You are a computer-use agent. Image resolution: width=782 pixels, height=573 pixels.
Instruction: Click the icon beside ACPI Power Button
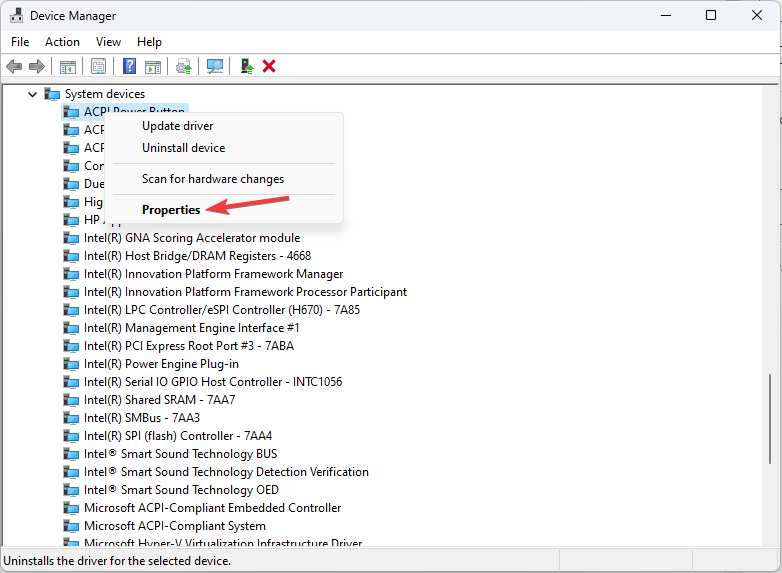point(71,112)
